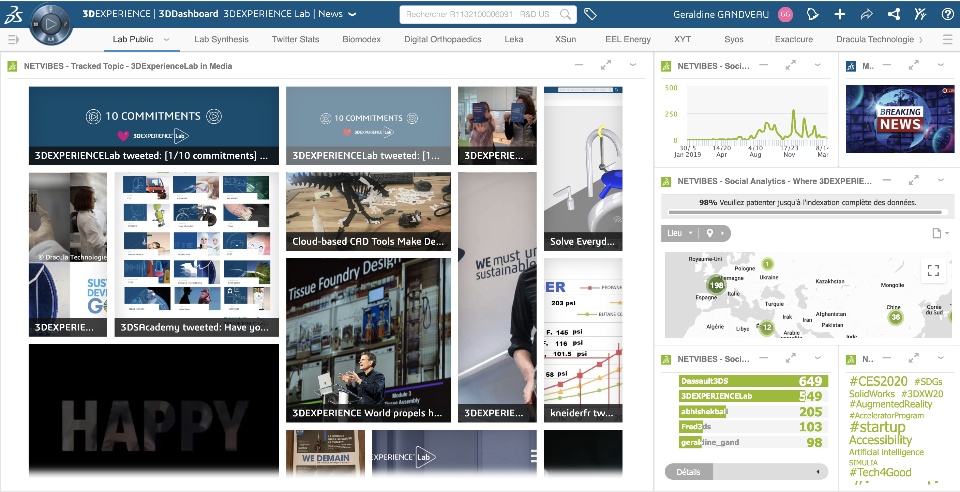The image size is (960, 492).
Task: Open the document export icon above map
Action: tap(936, 233)
